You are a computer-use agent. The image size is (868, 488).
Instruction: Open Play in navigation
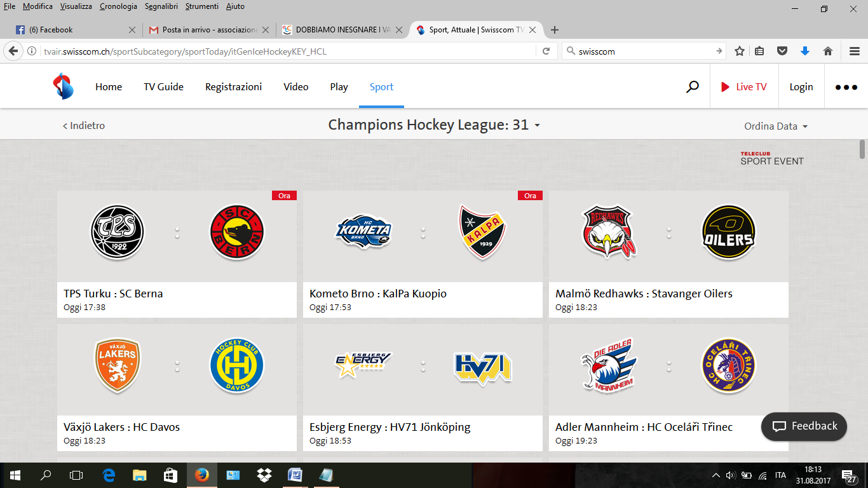tap(339, 87)
